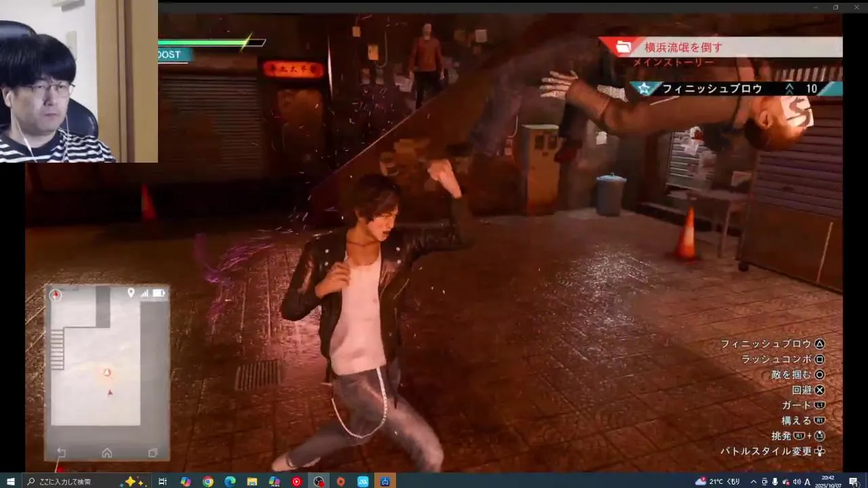Open the PS Remote Play taskbar icon

(385, 481)
